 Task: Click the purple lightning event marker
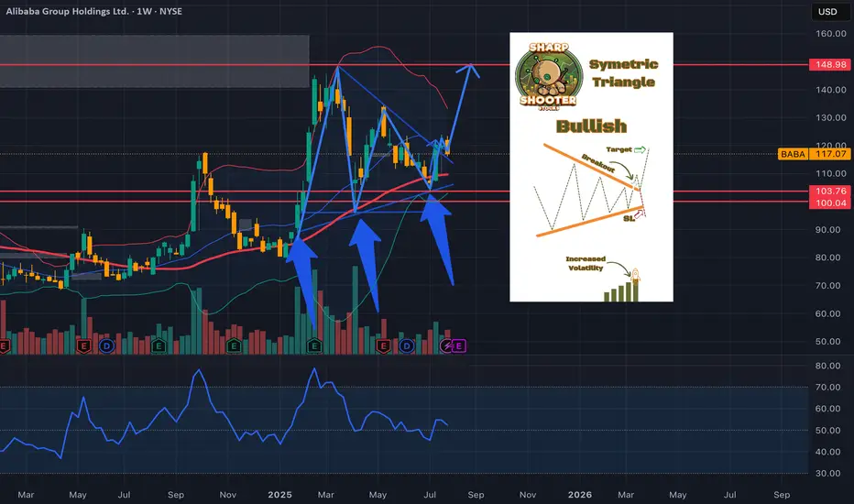pyautogui.click(x=447, y=345)
